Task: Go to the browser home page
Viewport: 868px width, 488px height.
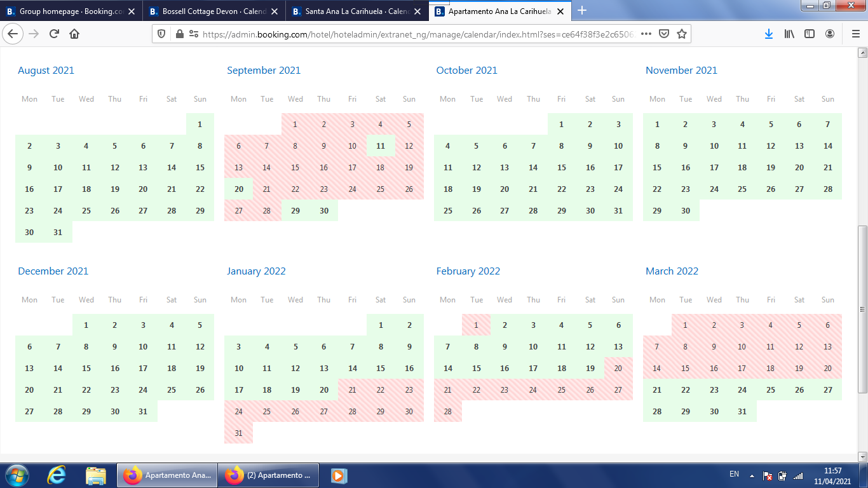Action: pos(74,34)
